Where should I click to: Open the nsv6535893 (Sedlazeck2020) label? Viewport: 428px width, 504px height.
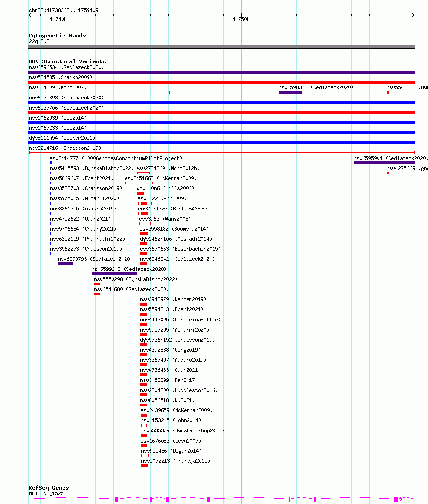coord(66,98)
